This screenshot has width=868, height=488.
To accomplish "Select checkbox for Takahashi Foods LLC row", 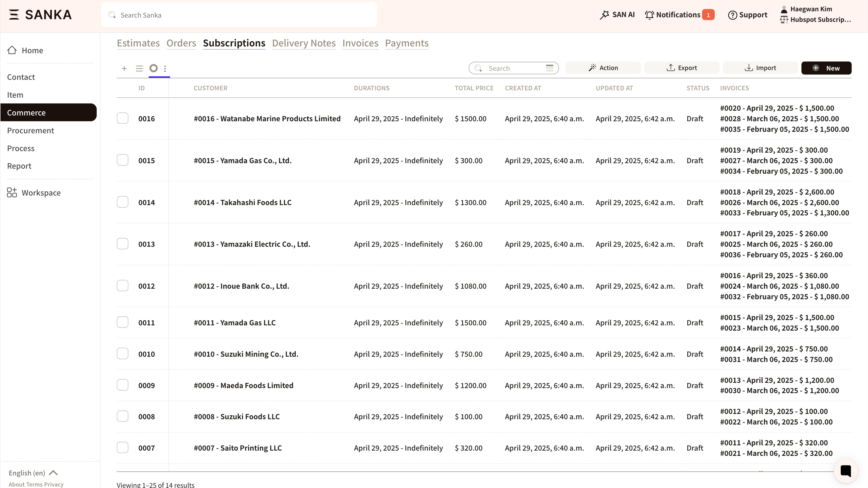I will click(123, 202).
